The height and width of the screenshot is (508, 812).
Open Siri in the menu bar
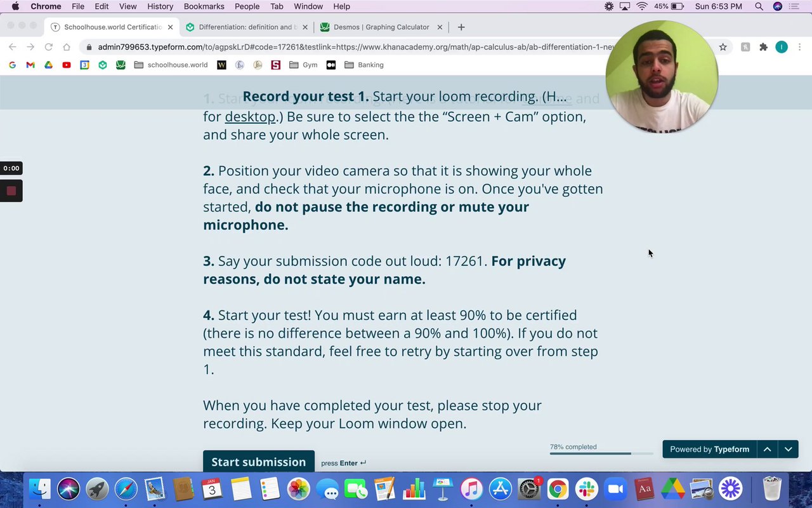(778, 6)
